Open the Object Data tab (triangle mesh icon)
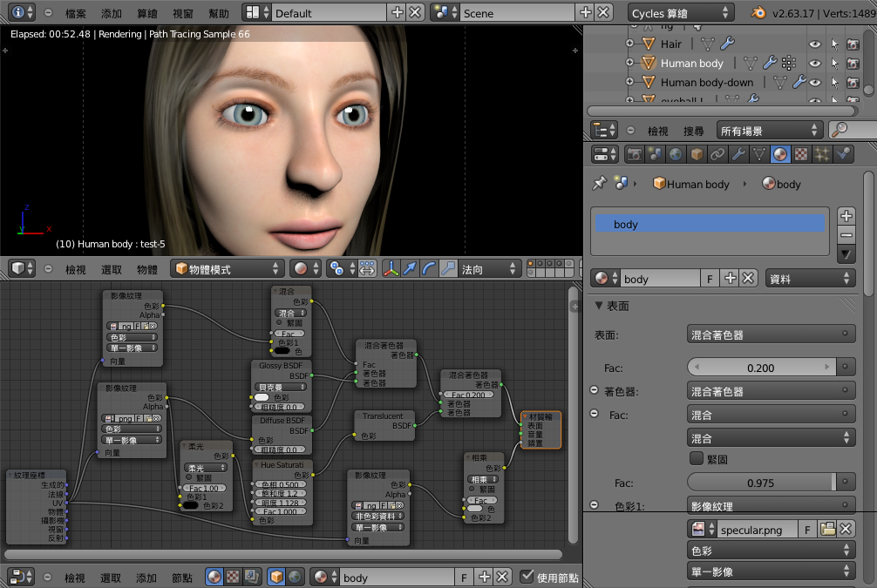 point(759,153)
